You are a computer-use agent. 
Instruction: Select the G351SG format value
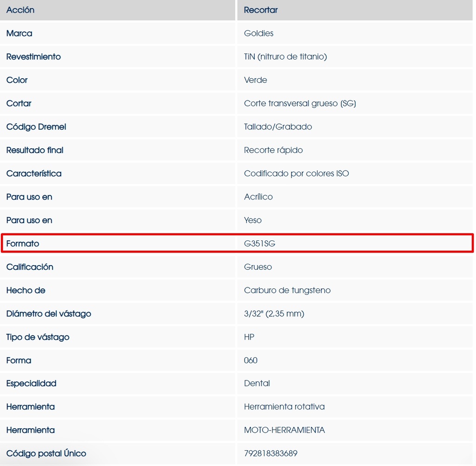[259, 243]
